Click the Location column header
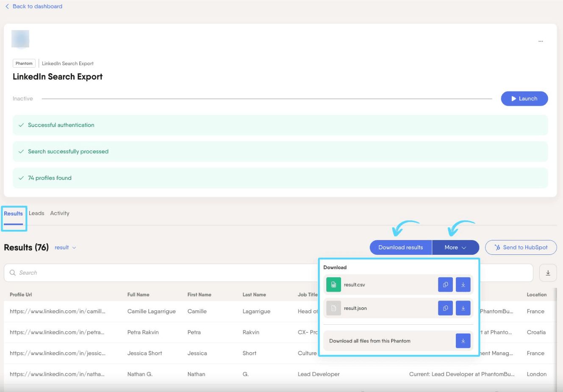 537,295
